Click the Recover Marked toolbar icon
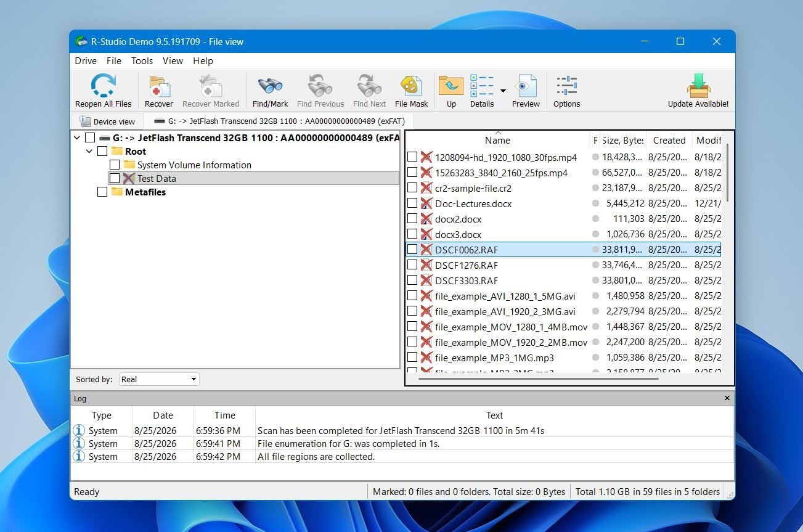Image resolution: width=803 pixels, height=532 pixels. (x=210, y=86)
